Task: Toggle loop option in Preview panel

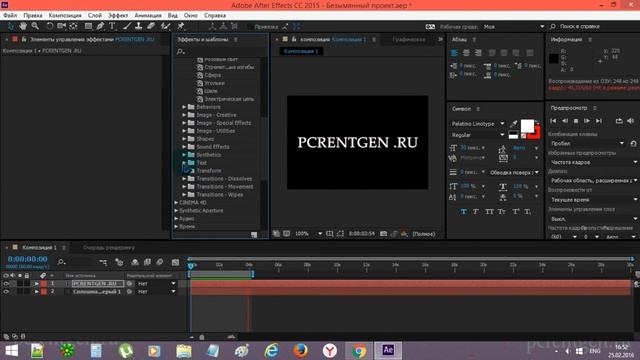Action: [x=619, y=121]
